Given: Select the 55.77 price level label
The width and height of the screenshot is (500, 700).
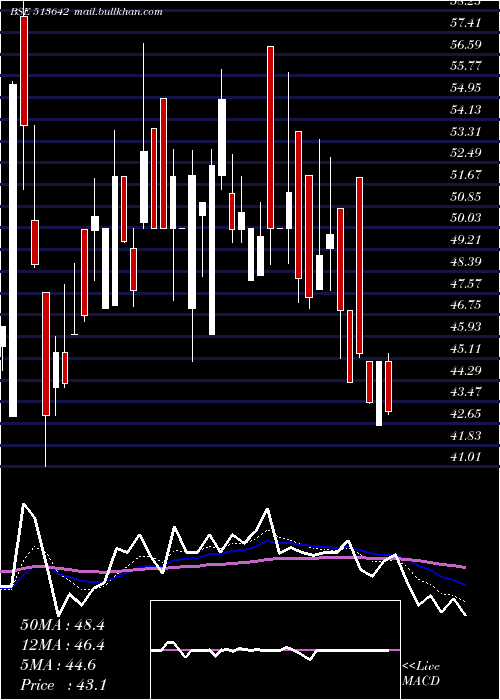Looking at the screenshot, I should pos(466,66).
